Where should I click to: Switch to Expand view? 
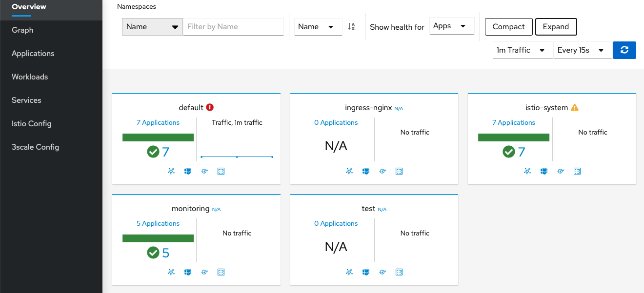556,27
